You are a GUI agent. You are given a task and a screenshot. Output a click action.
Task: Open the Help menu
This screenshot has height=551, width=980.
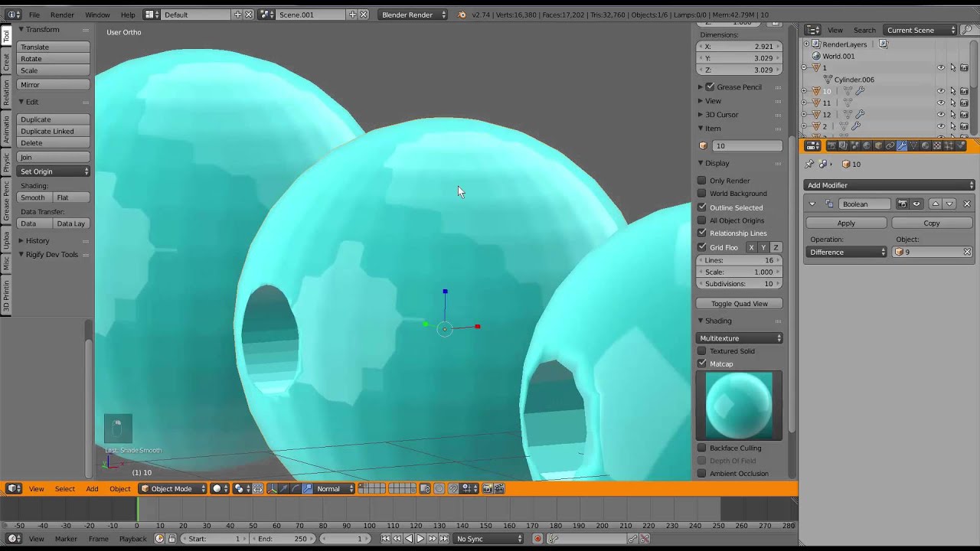128,15
